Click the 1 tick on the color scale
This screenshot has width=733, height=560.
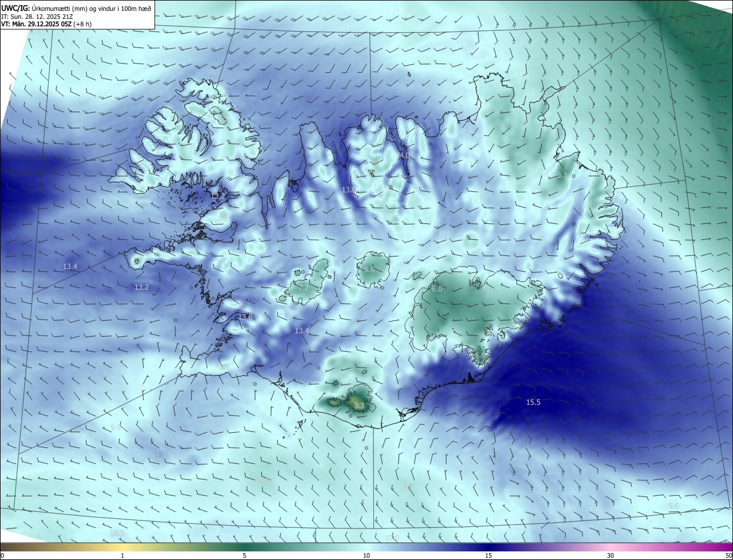click(123, 555)
